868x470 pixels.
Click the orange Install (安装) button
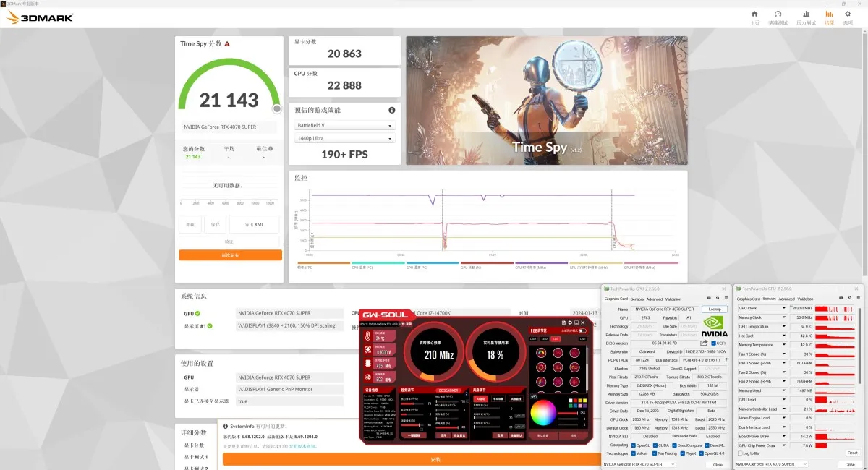click(x=435, y=459)
